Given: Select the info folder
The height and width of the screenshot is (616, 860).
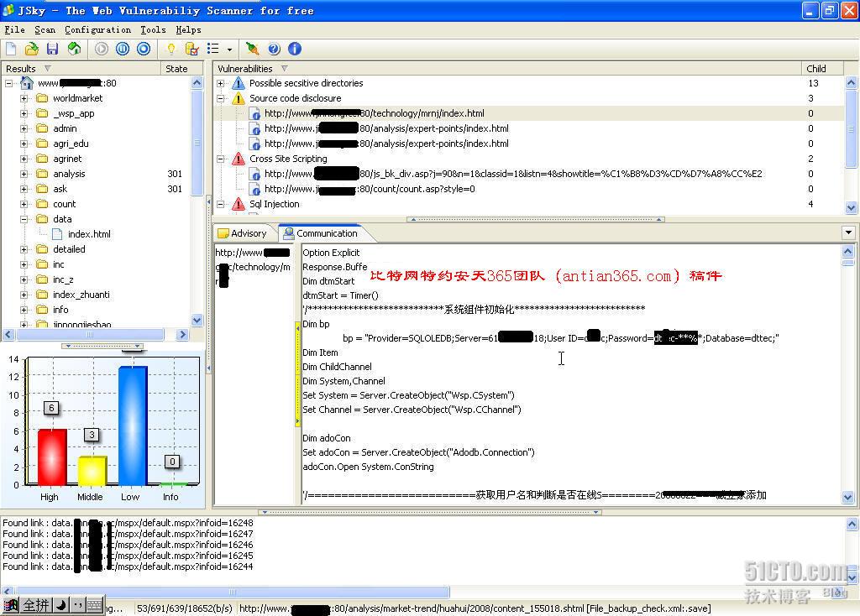Looking at the screenshot, I should pos(60,310).
